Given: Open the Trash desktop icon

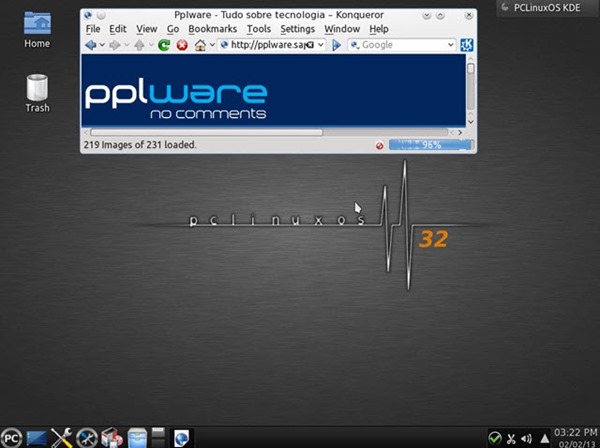Looking at the screenshot, I should pyautogui.click(x=37, y=94).
